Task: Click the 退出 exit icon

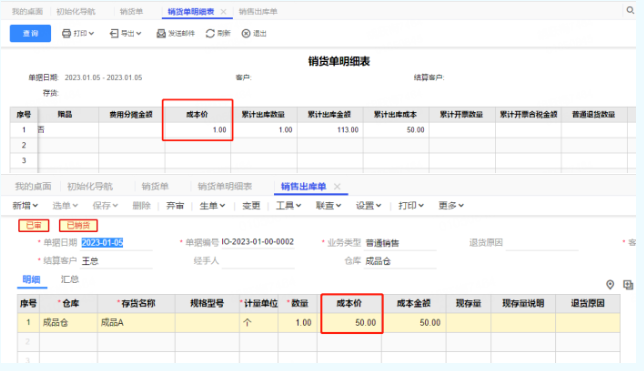Action: [246, 33]
